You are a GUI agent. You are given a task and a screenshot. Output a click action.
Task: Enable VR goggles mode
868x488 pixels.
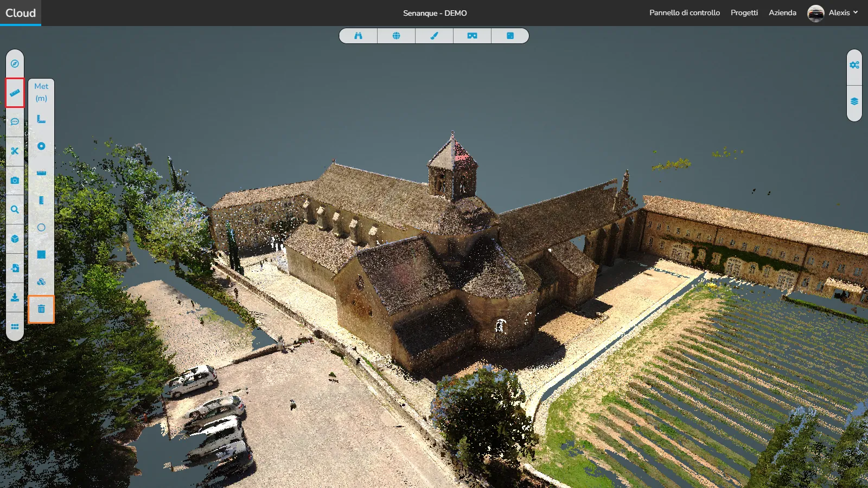[x=472, y=36]
